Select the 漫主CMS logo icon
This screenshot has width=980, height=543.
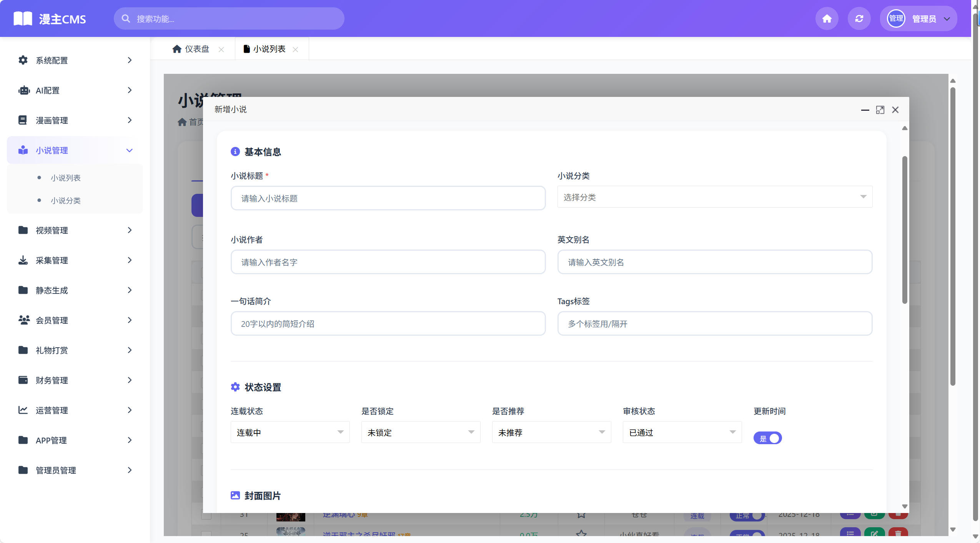[22, 18]
